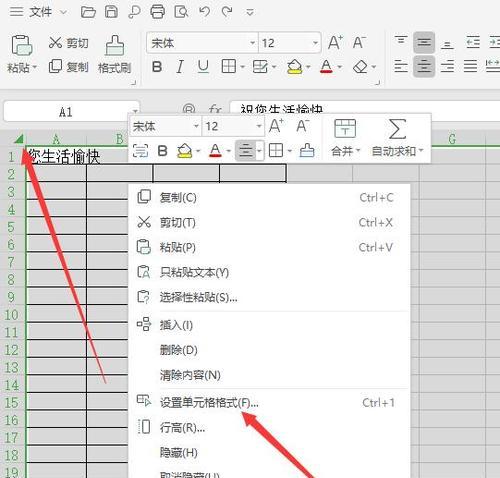The height and width of the screenshot is (478, 500).
Task: Choose 复制(C) from context menu
Action: tap(269, 197)
